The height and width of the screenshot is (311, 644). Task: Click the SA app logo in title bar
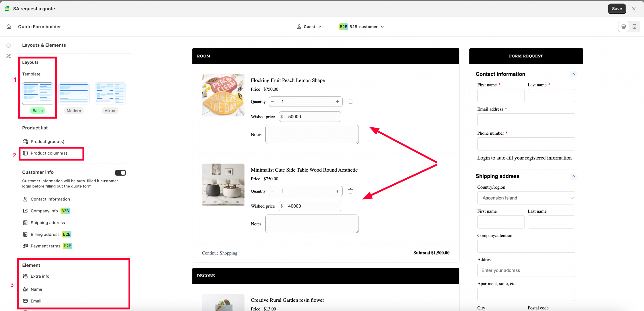[7, 9]
